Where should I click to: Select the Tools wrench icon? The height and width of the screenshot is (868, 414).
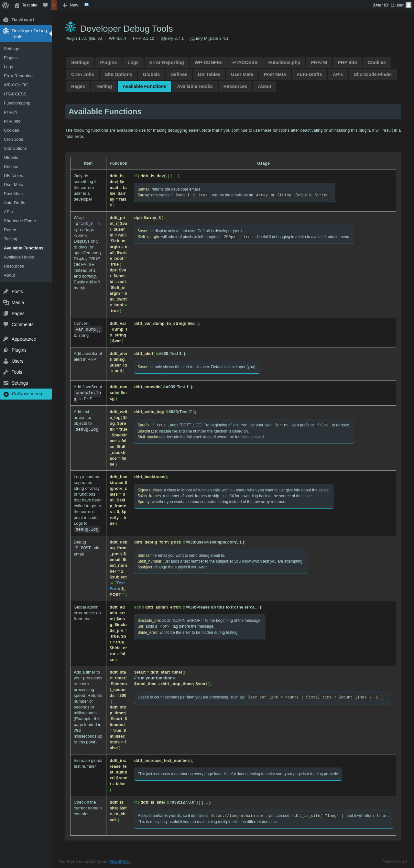tap(6, 372)
